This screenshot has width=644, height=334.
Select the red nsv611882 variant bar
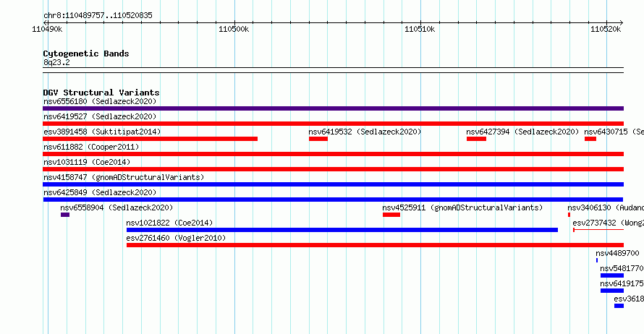pyautogui.click(x=333, y=154)
